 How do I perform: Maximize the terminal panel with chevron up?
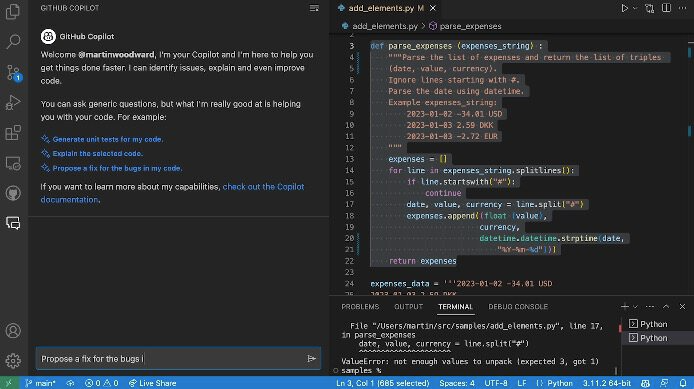666,306
